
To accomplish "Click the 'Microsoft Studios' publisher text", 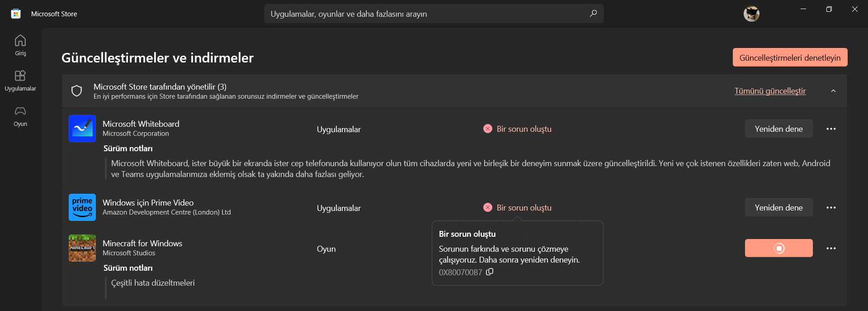I will [x=129, y=253].
